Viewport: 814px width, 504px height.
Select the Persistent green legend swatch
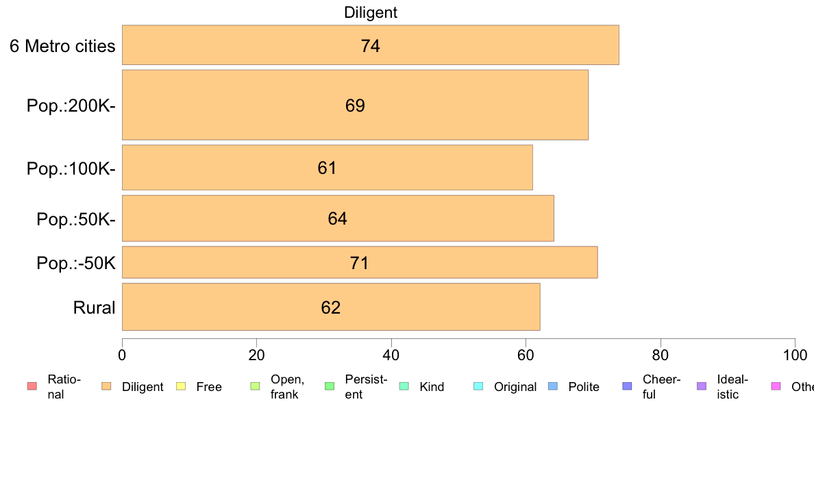coord(330,386)
